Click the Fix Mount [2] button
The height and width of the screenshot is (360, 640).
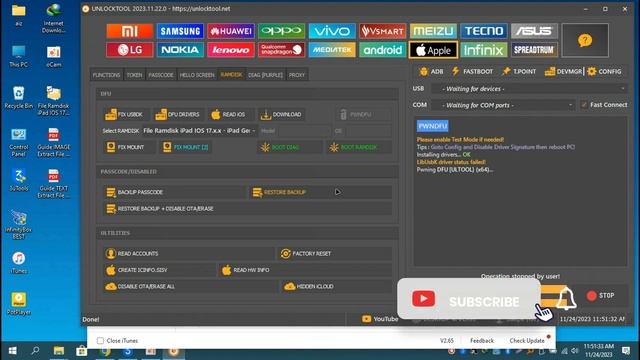186,147
